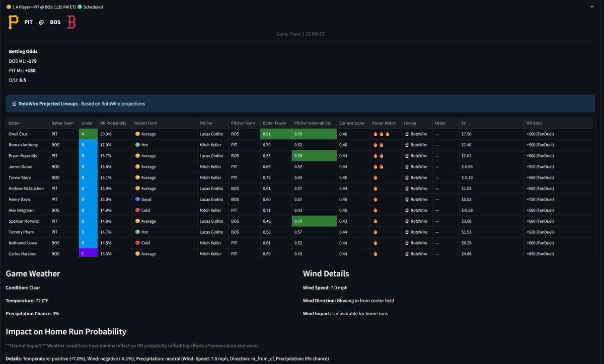Click the PIT ML +150 betting odds line
Image resolution: width=604 pixels, height=364 pixels.
[22, 70]
